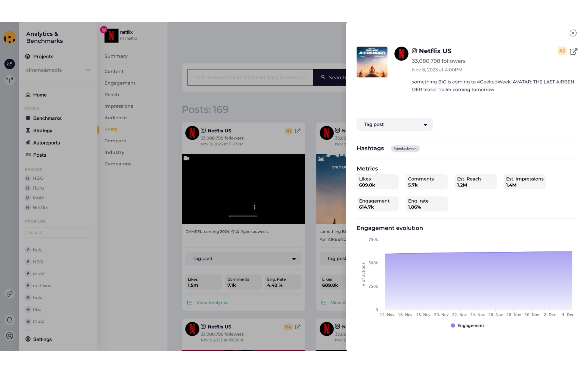
Task: Select Instagram hbo profile
Action: [x=33, y=310]
